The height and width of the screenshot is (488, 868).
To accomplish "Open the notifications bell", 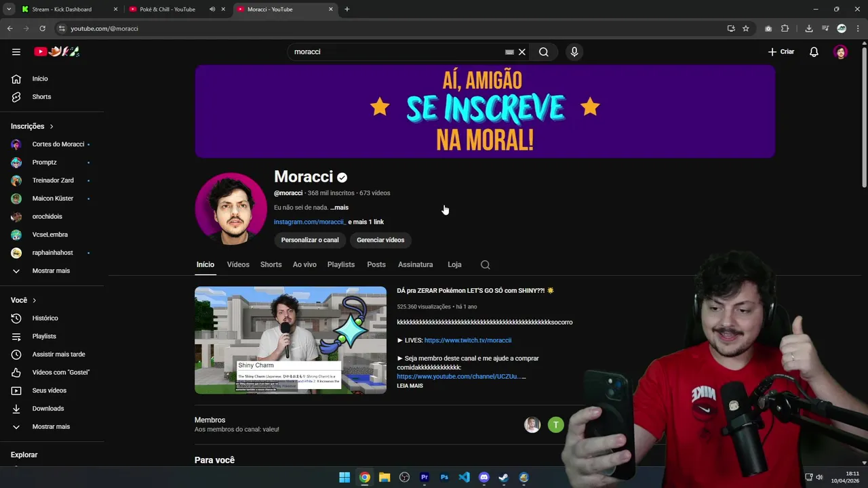I will tap(814, 52).
